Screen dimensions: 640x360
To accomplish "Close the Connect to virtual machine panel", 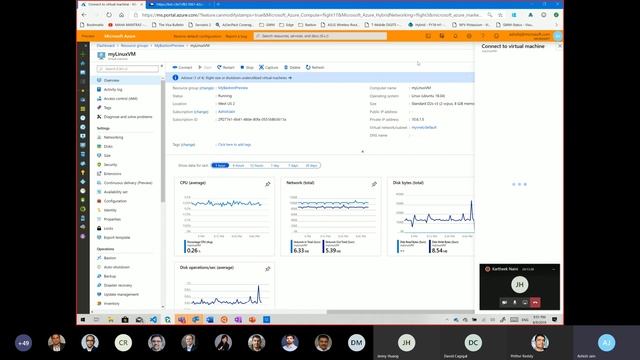I will click(560, 46).
